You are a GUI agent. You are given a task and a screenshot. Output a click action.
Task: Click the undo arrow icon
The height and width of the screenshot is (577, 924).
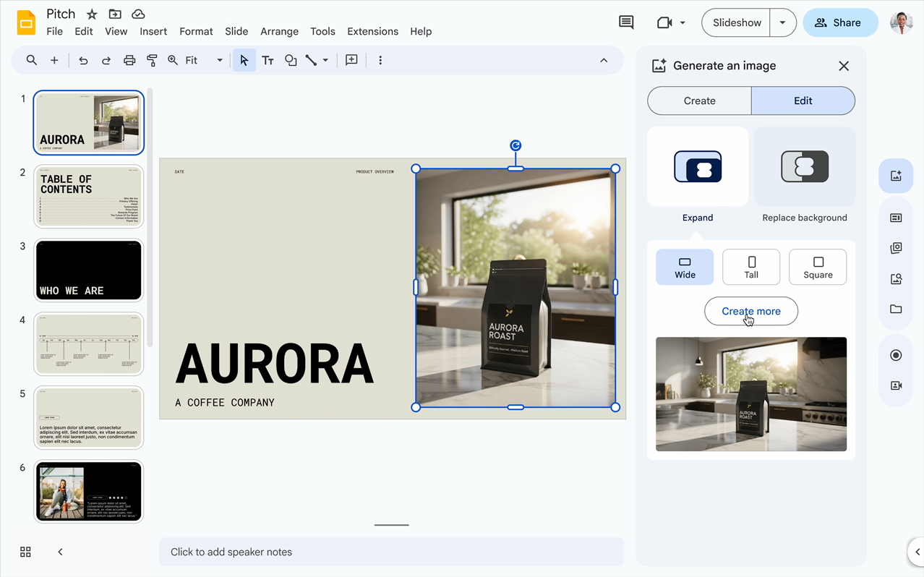[83, 61]
